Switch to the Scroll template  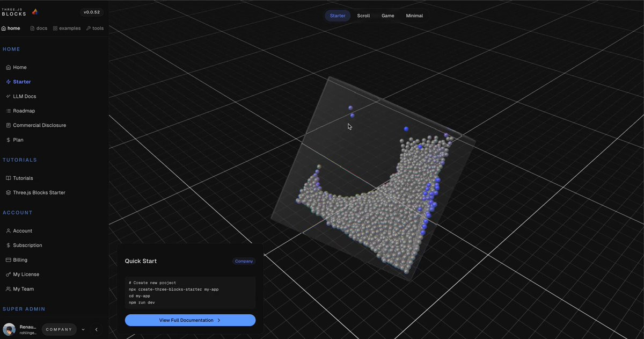click(x=363, y=16)
